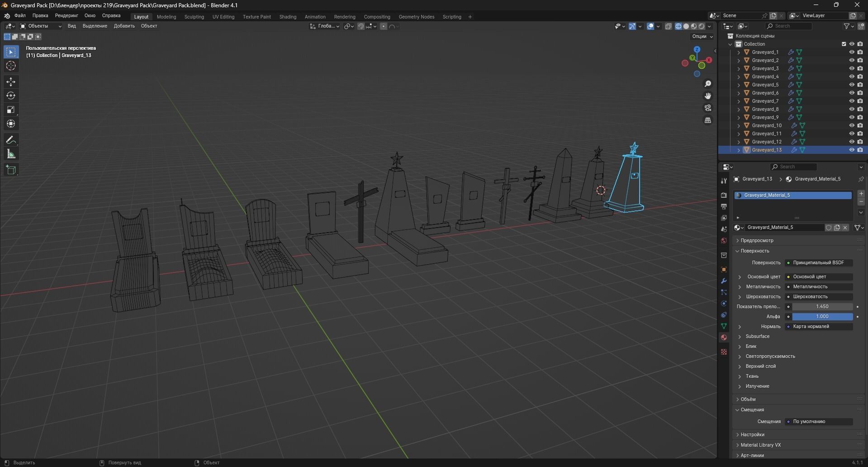Image resolution: width=868 pixels, height=467 pixels.
Task: Switch to the Shading workspace tab
Action: point(288,17)
